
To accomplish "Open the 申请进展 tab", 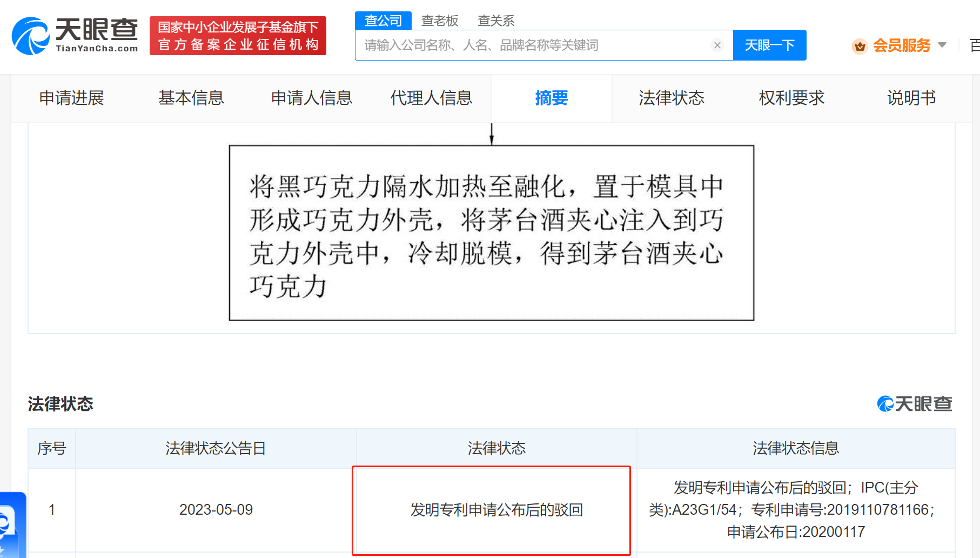I will click(x=71, y=98).
